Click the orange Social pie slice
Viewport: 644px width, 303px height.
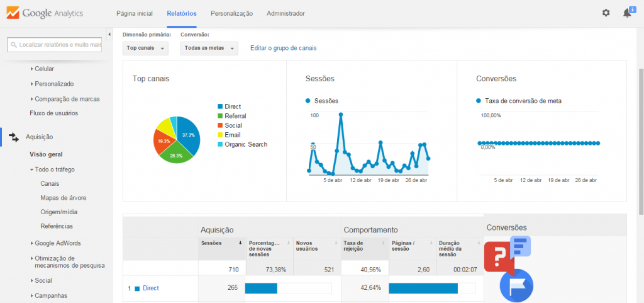point(163,141)
